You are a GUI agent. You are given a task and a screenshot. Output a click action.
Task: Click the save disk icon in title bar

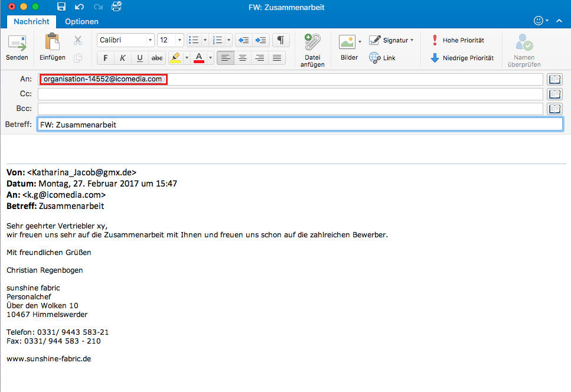61,7
